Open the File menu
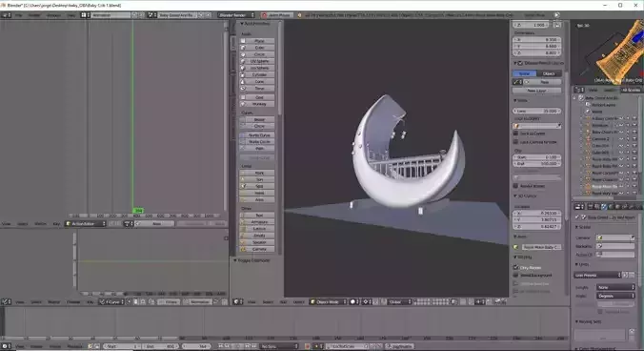The image size is (644, 351). pyautogui.click(x=18, y=15)
